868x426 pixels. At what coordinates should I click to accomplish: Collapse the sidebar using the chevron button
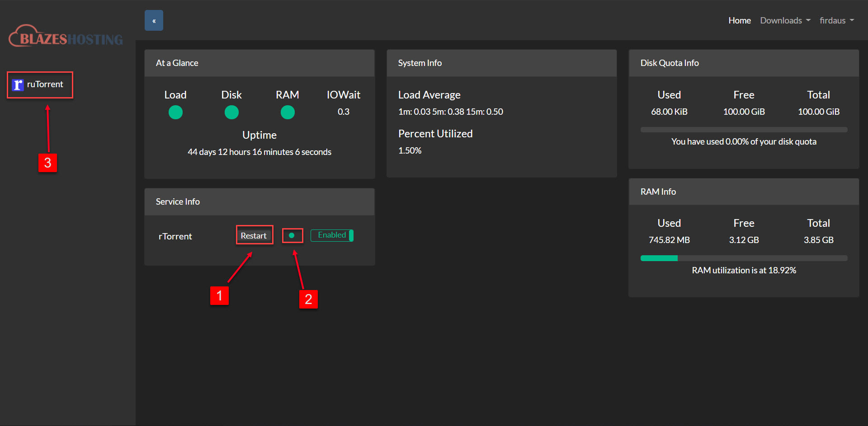coord(154,20)
